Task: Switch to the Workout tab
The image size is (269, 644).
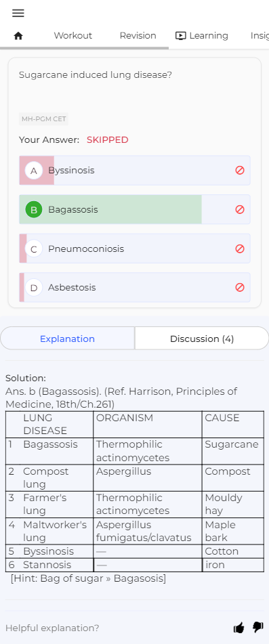Action: pos(73,36)
